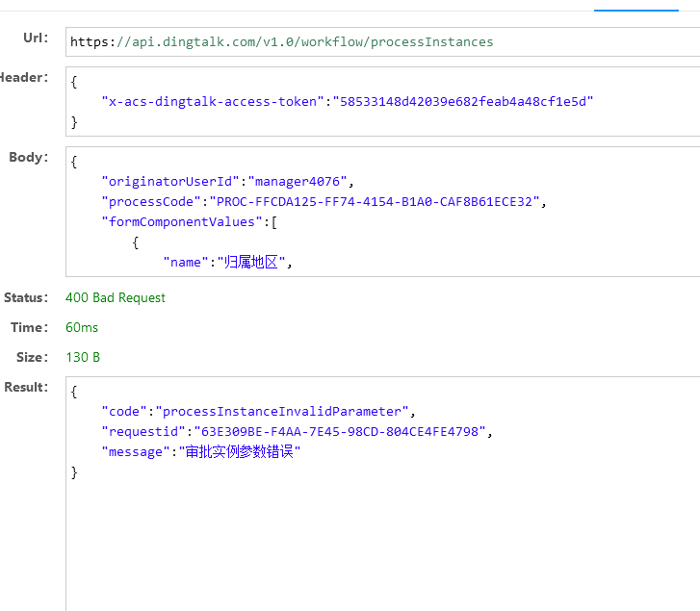
Task: Click the message value 审批实例参数错误
Action: coord(240,452)
